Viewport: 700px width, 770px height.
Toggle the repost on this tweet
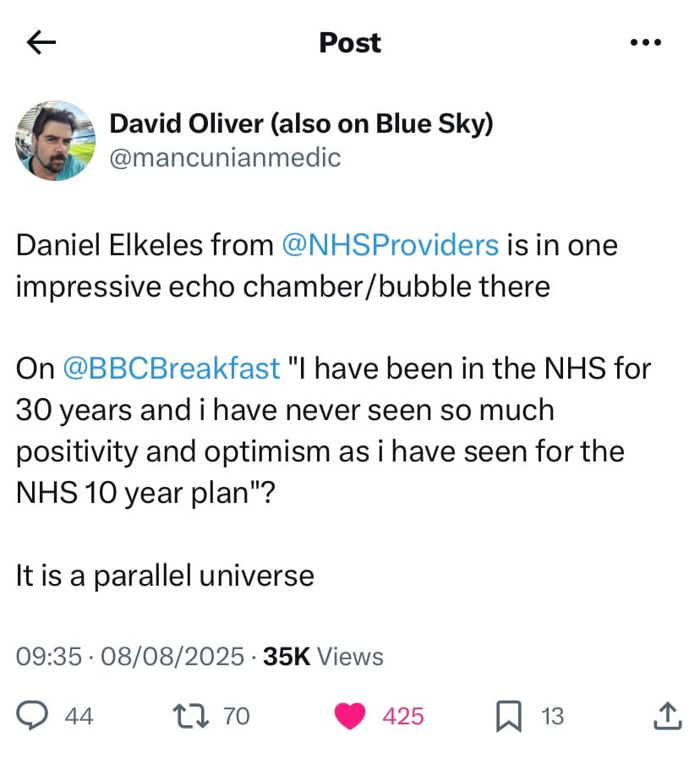pyautogui.click(x=193, y=716)
